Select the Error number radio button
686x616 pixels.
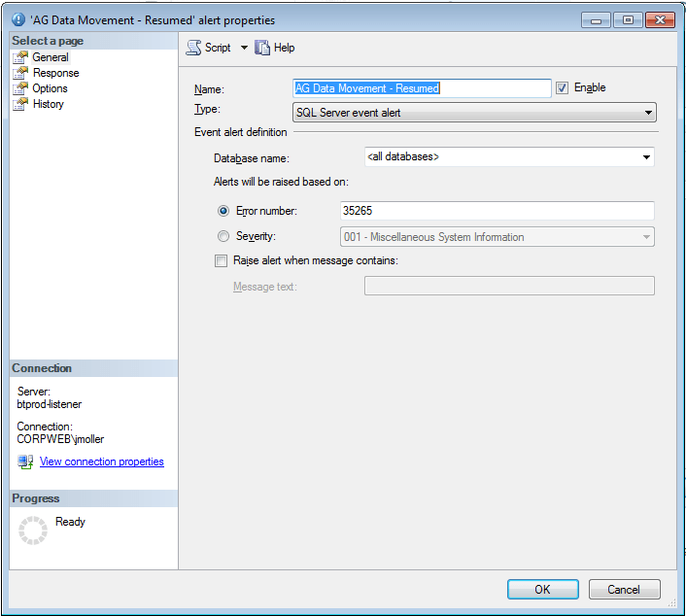click(223, 211)
